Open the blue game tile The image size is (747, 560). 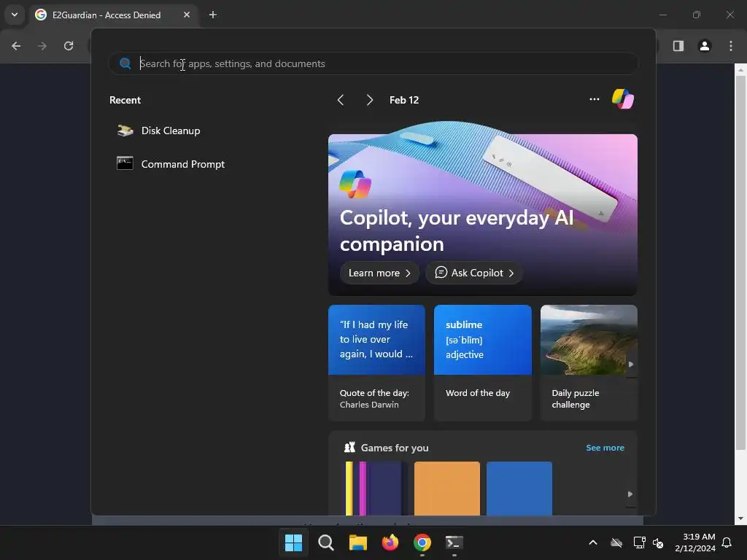click(x=519, y=488)
